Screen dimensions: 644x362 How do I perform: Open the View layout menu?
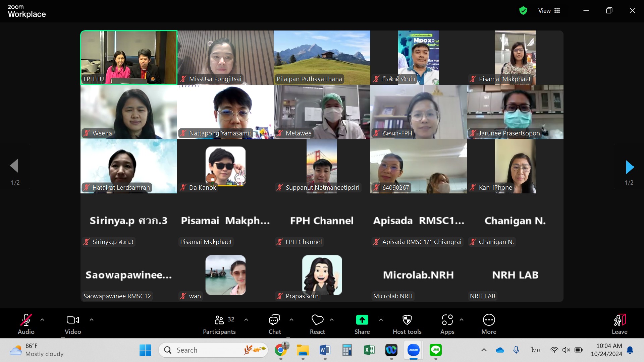click(x=549, y=11)
